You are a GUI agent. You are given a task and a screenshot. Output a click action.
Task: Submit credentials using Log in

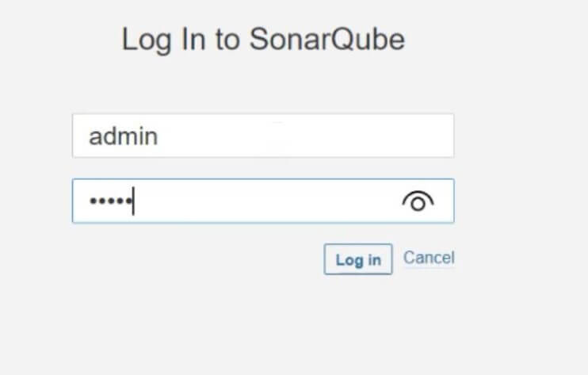coord(358,259)
